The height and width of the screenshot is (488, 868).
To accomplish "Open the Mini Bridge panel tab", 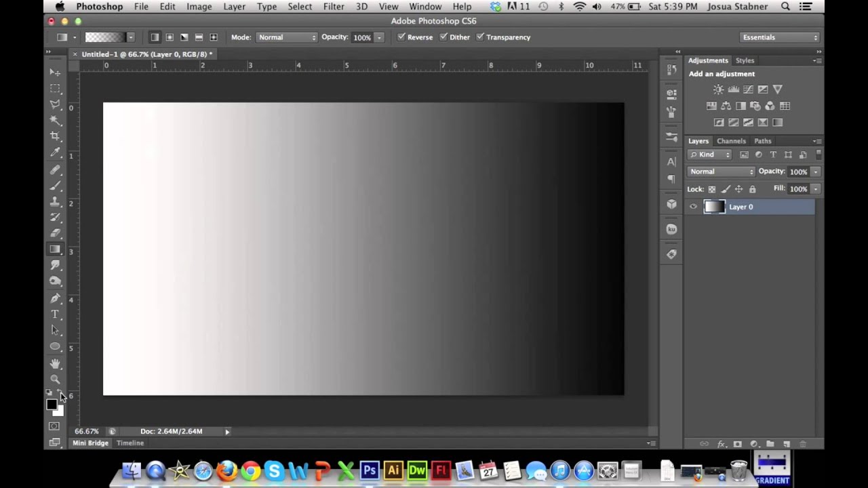I will 90,443.
